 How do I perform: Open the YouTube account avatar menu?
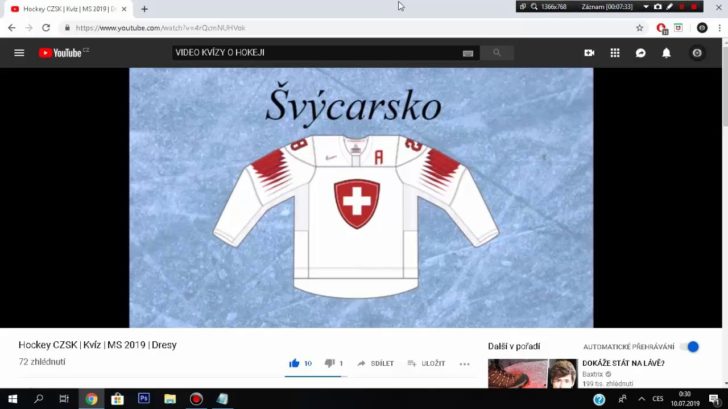(x=698, y=53)
